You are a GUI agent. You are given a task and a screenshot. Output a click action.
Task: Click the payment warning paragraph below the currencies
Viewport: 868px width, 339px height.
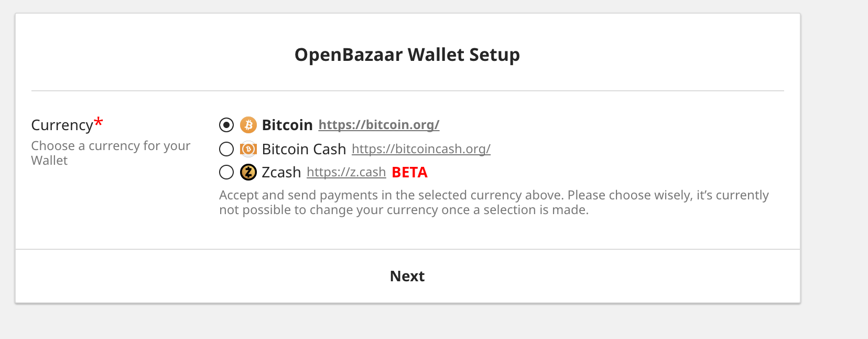[494, 202]
